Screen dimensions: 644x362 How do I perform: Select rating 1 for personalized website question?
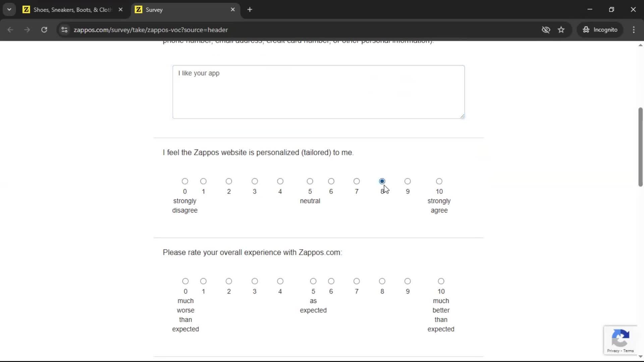[x=203, y=181]
